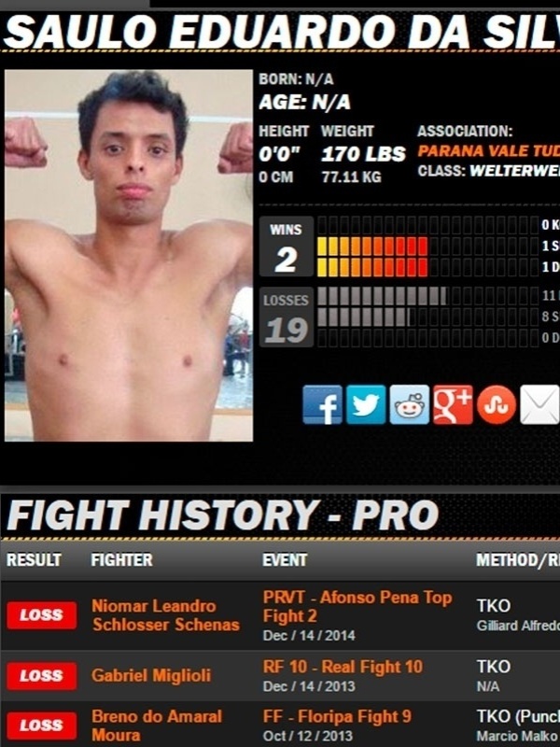
Task: Share the profile on Twitter
Action: (x=366, y=404)
